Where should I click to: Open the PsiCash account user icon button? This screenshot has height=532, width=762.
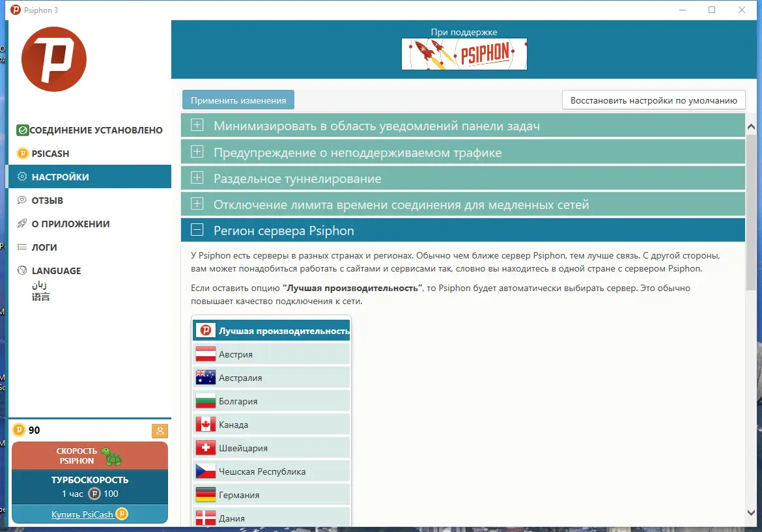[160, 431]
